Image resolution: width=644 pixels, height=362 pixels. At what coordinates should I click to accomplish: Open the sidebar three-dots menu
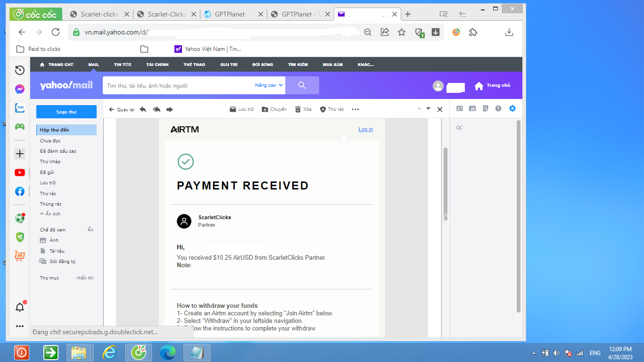[x=20, y=326]
